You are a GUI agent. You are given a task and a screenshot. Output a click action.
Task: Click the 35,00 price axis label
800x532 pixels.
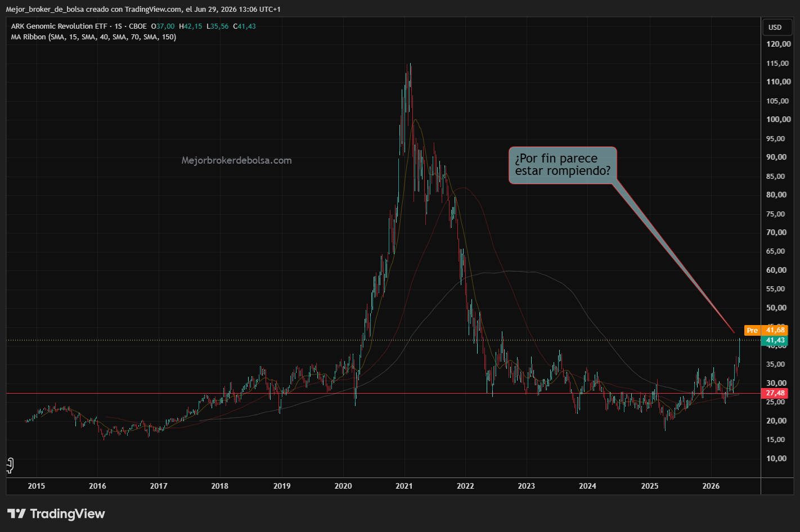click(776, 364)
